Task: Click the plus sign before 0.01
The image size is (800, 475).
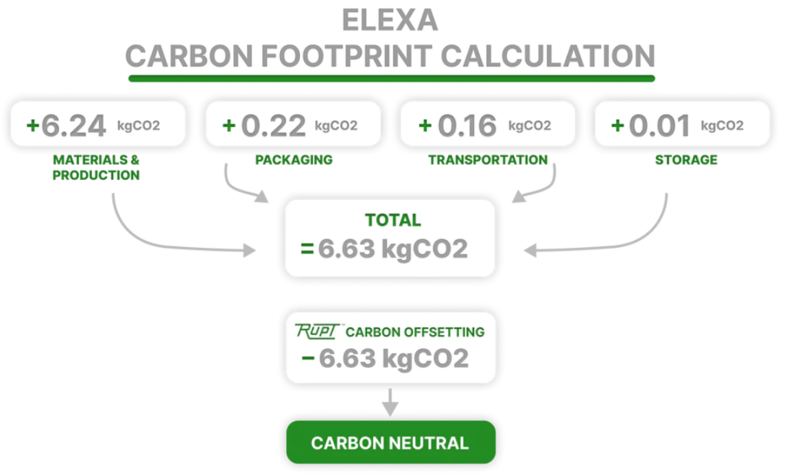Action: click(617, 126)
